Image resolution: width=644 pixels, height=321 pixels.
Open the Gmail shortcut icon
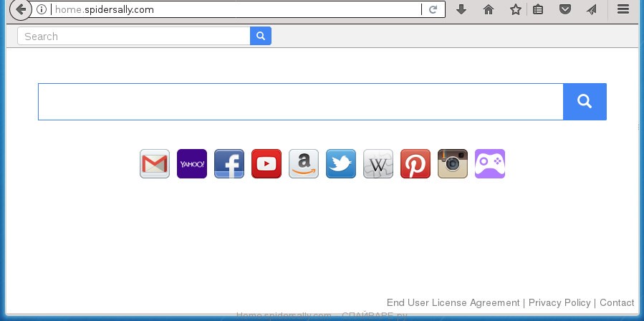(155, 163)
